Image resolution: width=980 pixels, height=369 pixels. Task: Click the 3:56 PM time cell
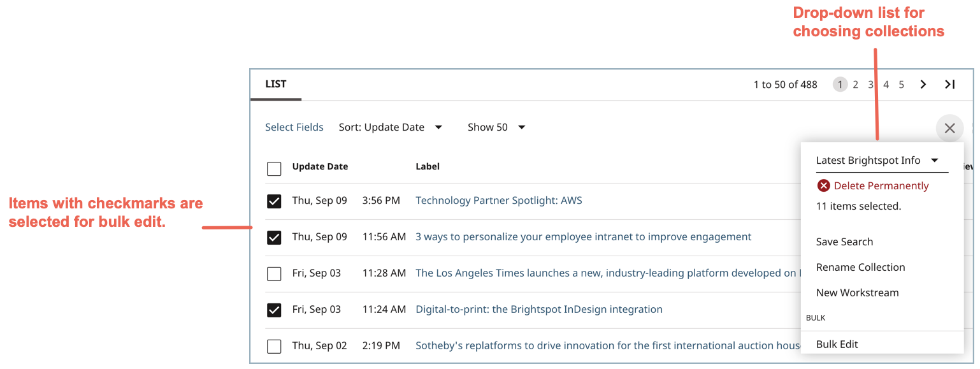[381, 200]
